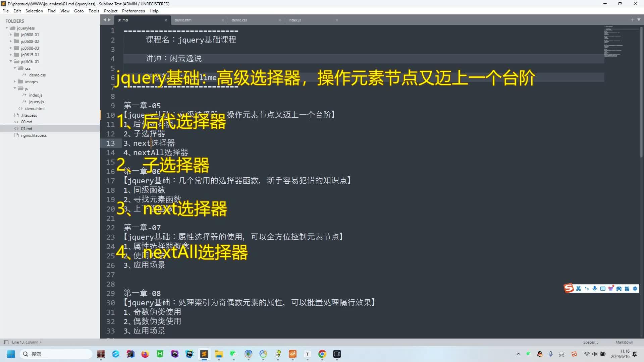Click Sogou game controller icon
Viewport: 644px width, 362px height.
tap(619, 289)
